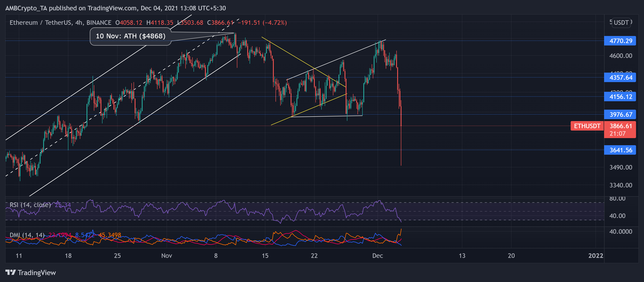Viewport: 644px width, 282px height.
Task: Click the 13 date label on time axis
Action: pyautogui.click(x=462, y=256)
